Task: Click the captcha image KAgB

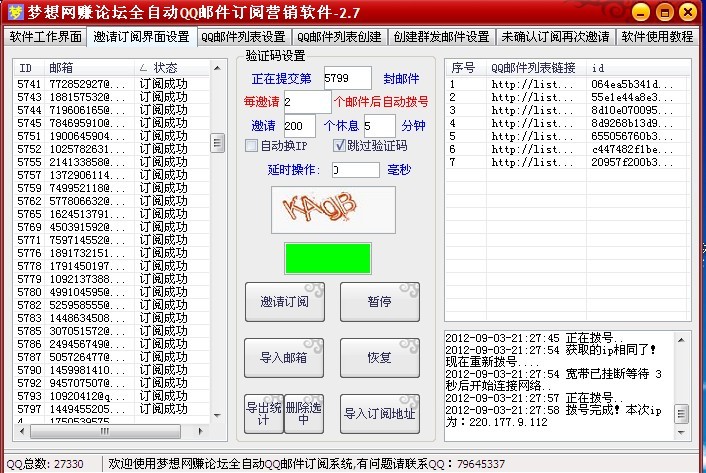Action: [319, 207]
